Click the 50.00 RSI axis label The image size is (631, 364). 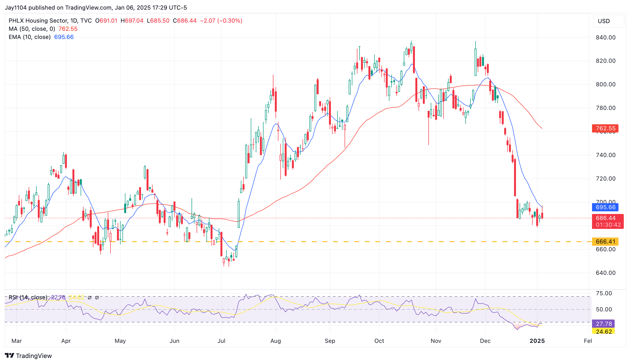(604, 309)
